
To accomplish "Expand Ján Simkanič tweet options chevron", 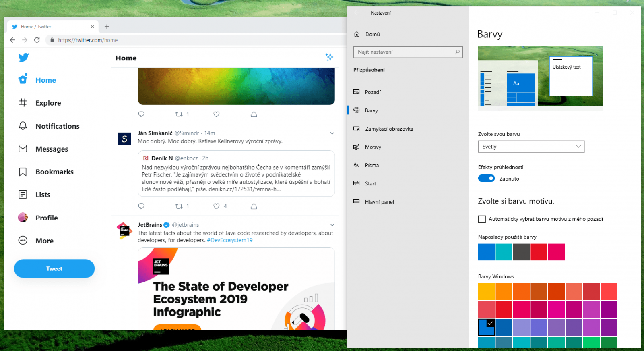I will coord(332,133).
